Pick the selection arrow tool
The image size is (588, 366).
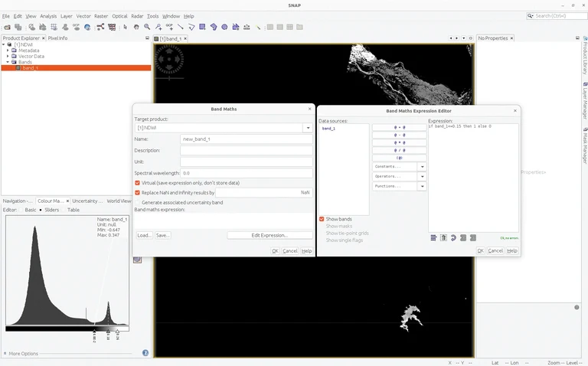125,27
